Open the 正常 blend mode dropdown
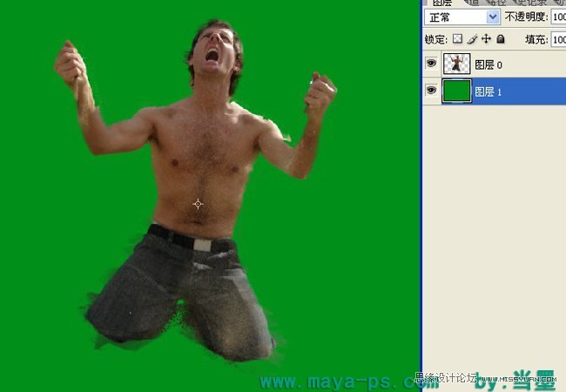The width and height of the screenshot is (566, 392). (462, 17)
